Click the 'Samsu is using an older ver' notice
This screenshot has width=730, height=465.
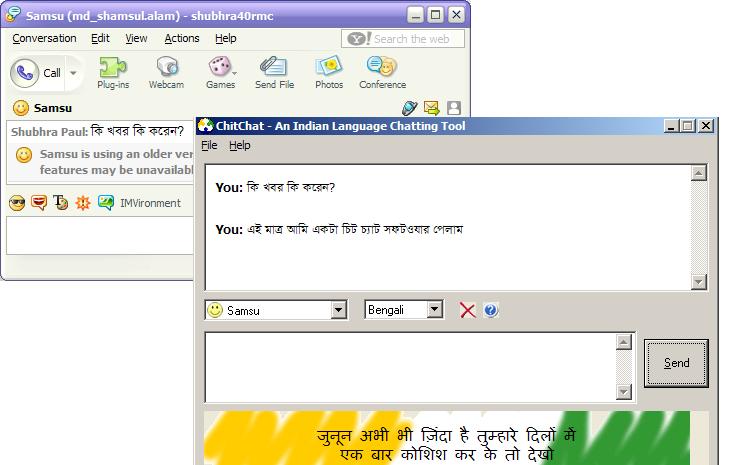[116, 162]
